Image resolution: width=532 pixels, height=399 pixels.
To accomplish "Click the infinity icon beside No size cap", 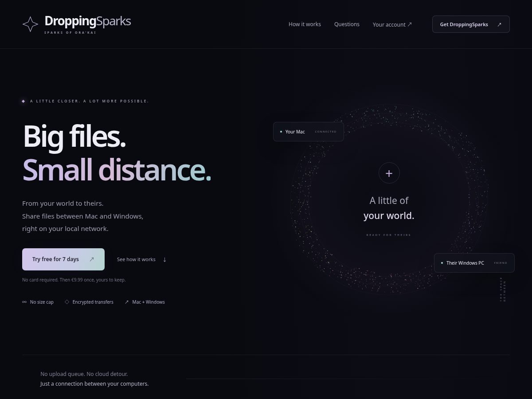I will click(24, 302).
